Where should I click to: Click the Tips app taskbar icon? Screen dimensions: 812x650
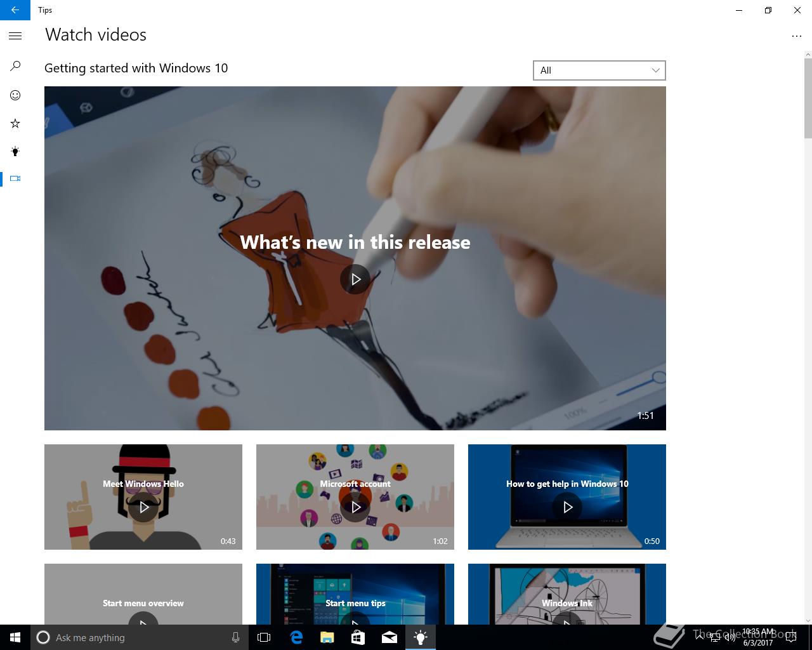(421, 637)
